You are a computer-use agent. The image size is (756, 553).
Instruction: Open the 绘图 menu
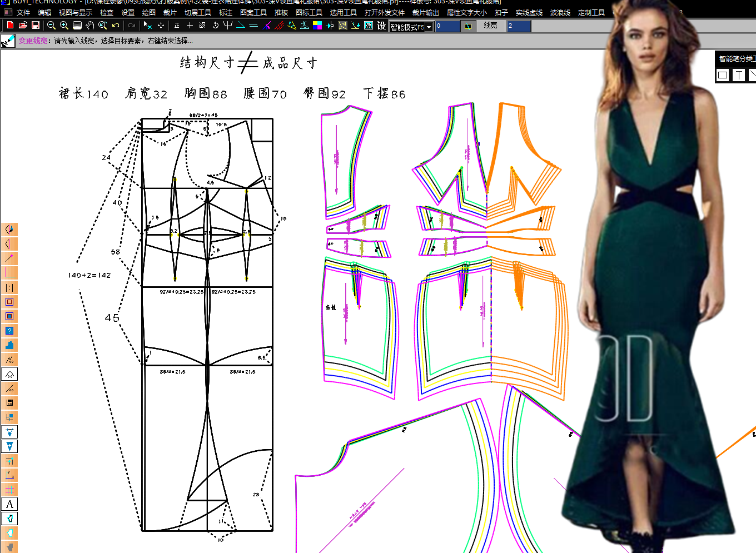point(149,12)
